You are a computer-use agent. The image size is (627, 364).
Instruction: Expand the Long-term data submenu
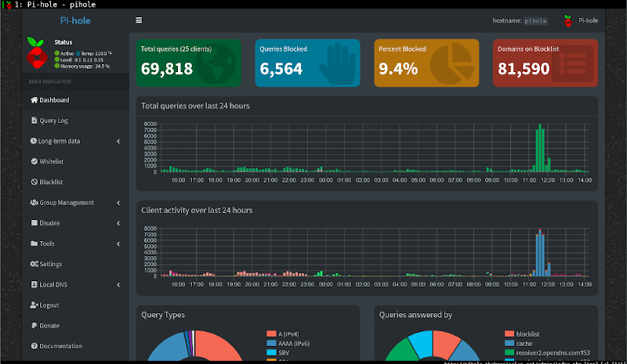[118, 142]
